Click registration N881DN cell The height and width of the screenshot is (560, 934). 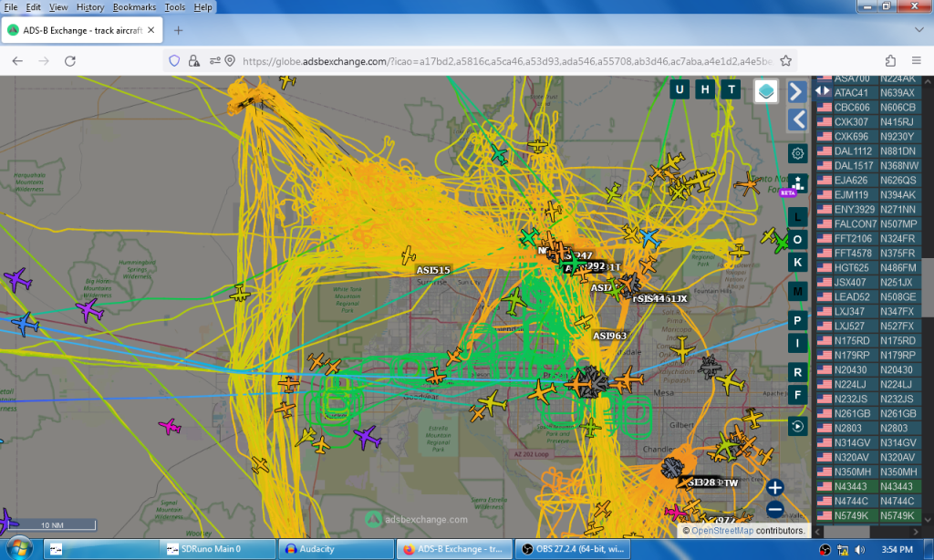(898, 151)
